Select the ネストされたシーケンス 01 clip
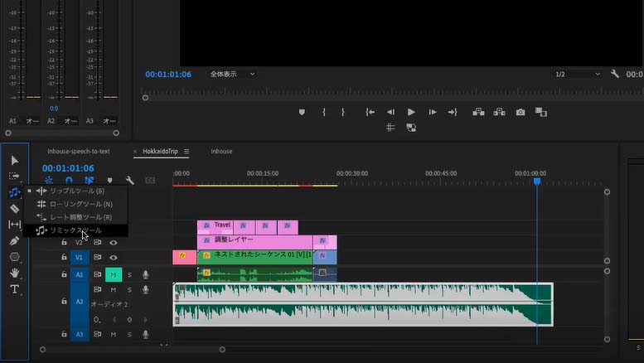 click(x=254, y=257)
